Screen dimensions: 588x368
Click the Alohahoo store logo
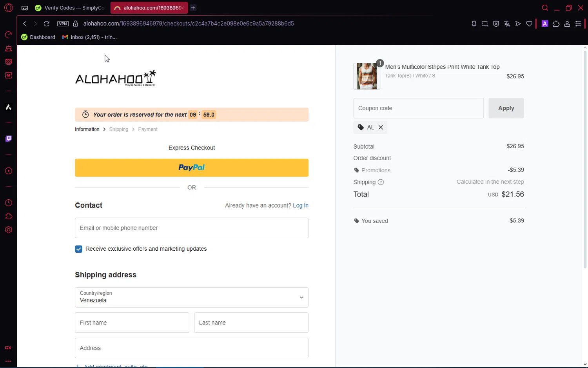(x=116, y=78)
